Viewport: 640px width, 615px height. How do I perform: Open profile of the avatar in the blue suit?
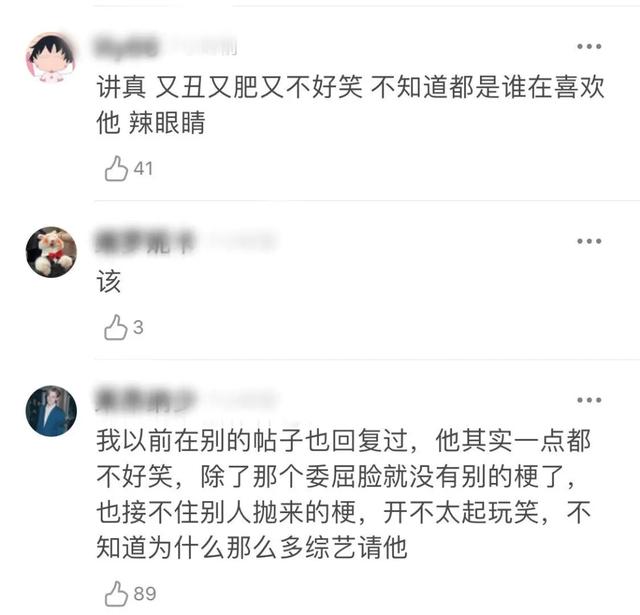tap(51, 411)
